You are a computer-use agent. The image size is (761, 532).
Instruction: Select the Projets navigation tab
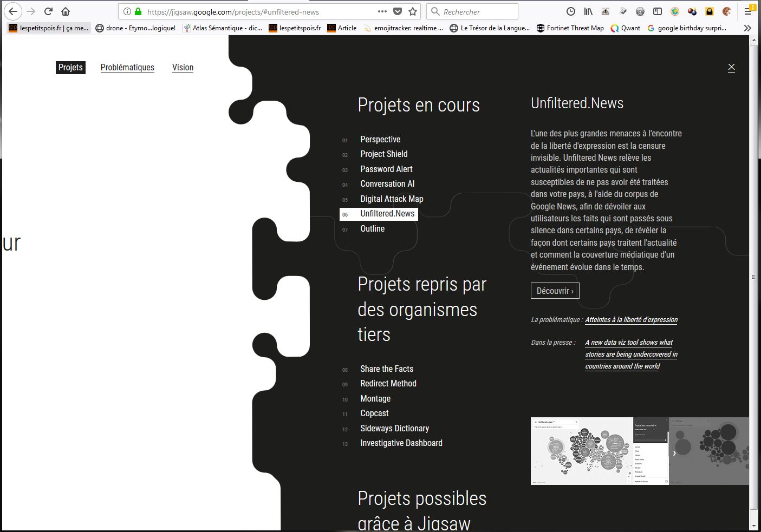pos(70,68)
